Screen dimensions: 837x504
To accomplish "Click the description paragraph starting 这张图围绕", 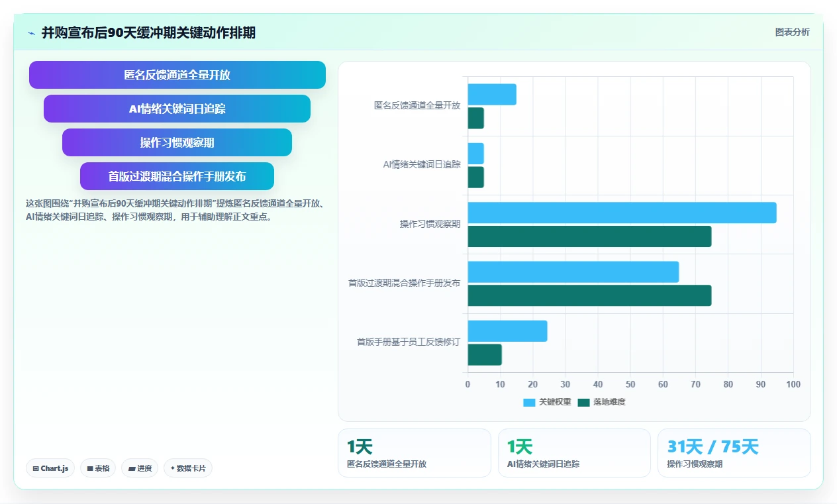I will pyautogui.click(x=175, y=210).
